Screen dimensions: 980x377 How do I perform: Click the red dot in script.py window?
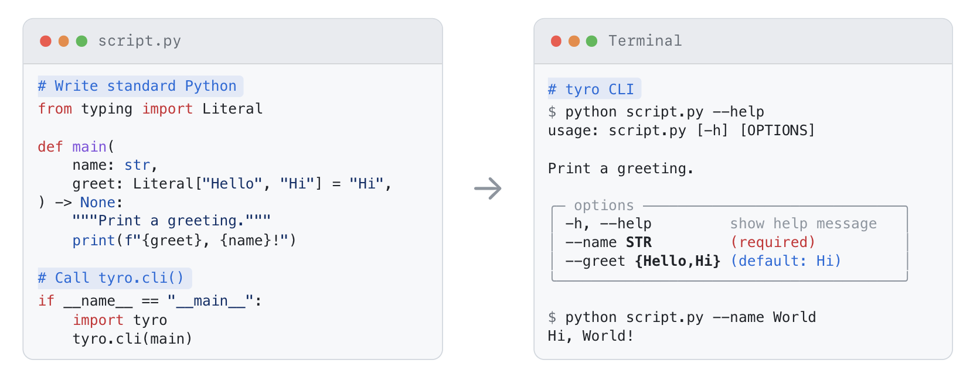point(46,41)
